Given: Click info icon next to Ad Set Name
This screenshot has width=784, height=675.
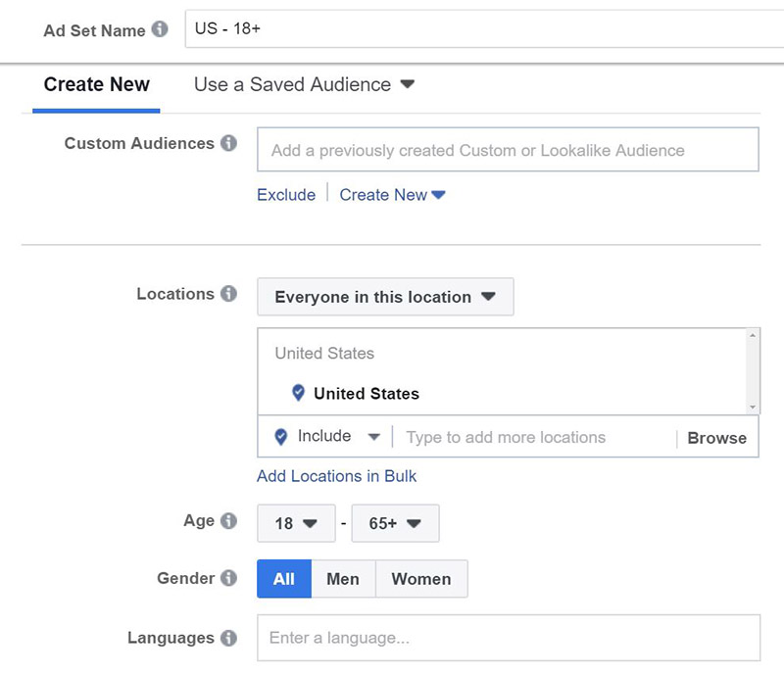Looking at the screenshot, I should [160, 30].
